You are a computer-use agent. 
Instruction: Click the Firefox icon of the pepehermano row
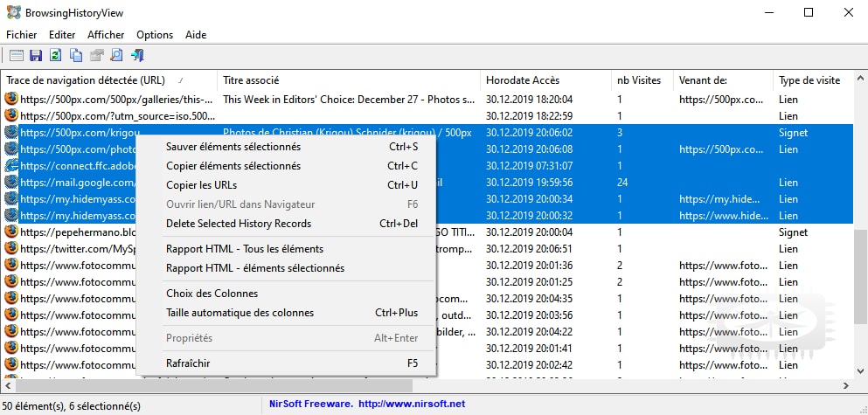click(11, 232)
